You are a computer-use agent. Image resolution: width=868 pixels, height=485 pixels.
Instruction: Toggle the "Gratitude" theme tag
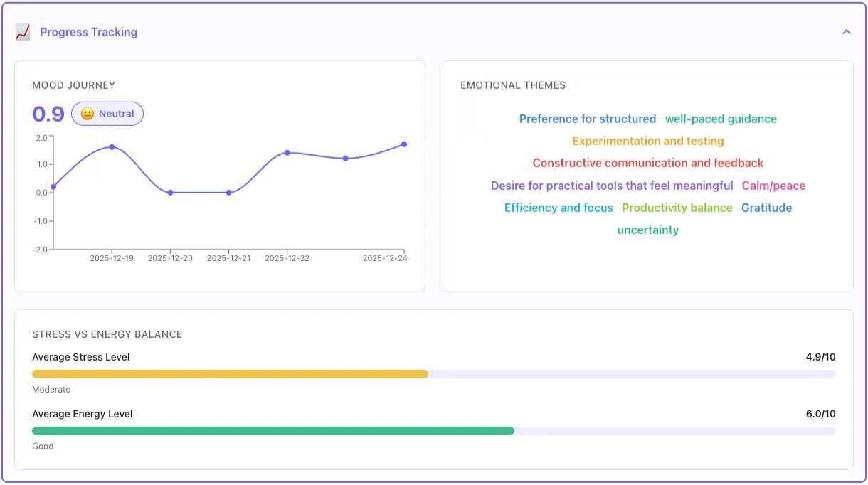tap(766, 208)
